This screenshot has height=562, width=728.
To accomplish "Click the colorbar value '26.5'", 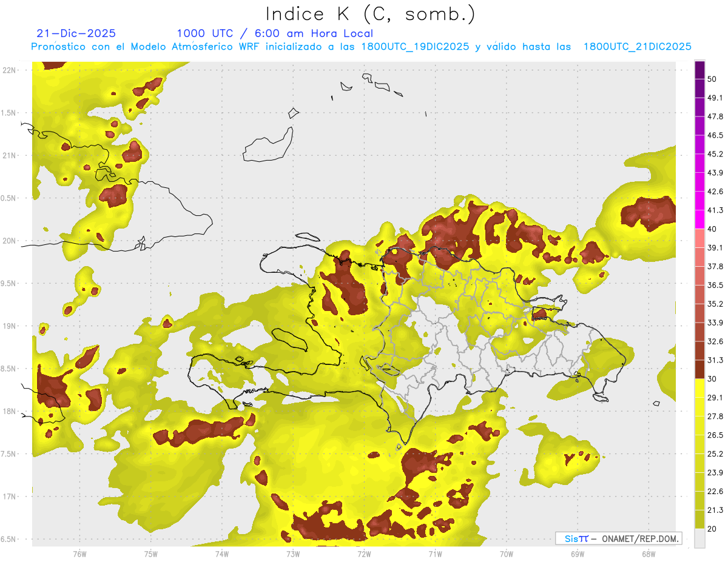I will click(x=716, y=435).
